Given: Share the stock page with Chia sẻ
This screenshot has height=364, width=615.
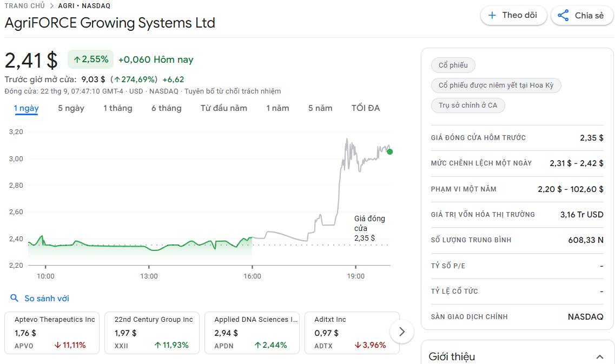Looking at the screenshot, I should (x=582, y=15).
